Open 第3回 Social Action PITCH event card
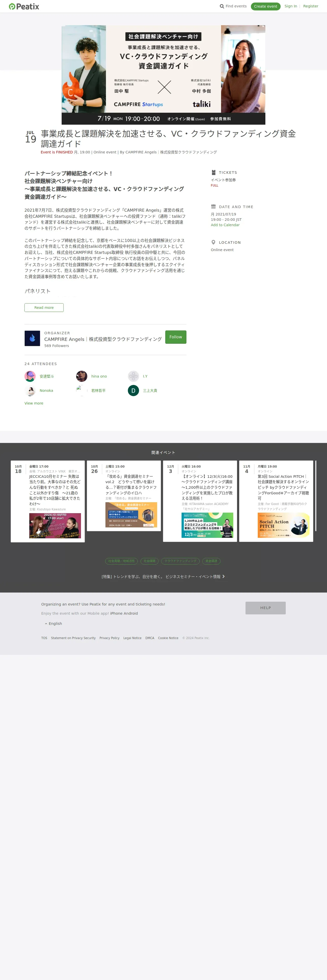Viewport: 327px width, 980px height. coord(276,501)
